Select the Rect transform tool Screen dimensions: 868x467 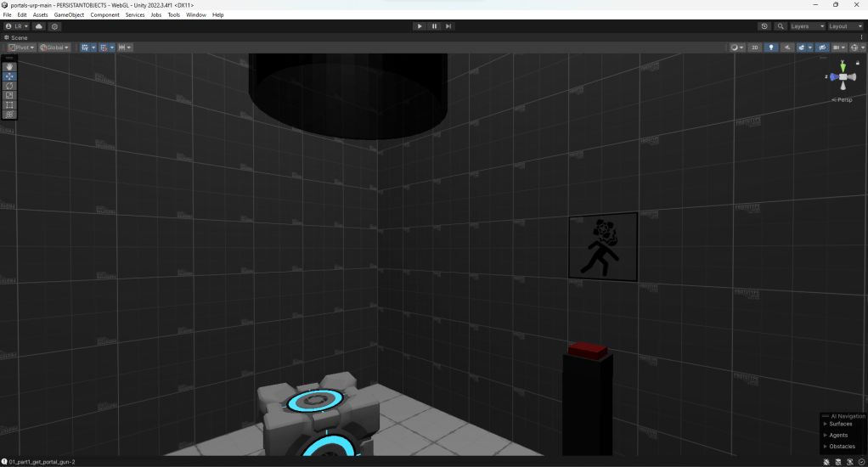[10, 104]
